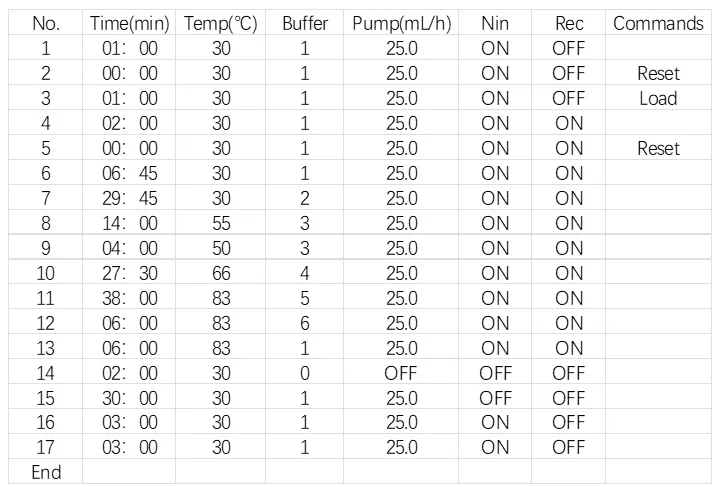The width and height of the screenshot is (718, 487).
Task: Click the 29: 45 time cell in row 7
Action: coord(129,198)
